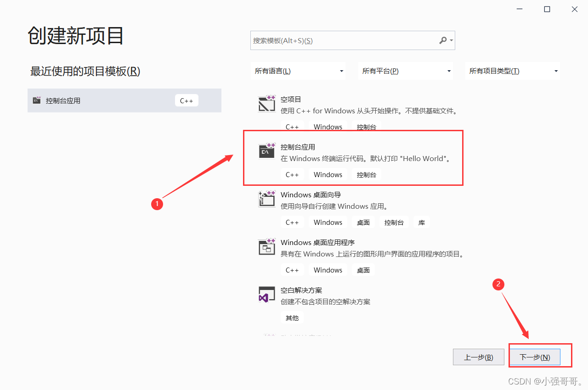Click the 库 tag under Windows 桌面向导
Screen dimensions: 588x390
421,222
